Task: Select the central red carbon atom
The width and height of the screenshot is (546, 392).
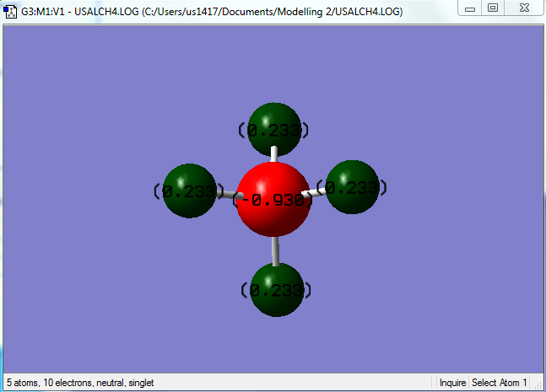Action: pyautogui.click(x=273, y=199)
